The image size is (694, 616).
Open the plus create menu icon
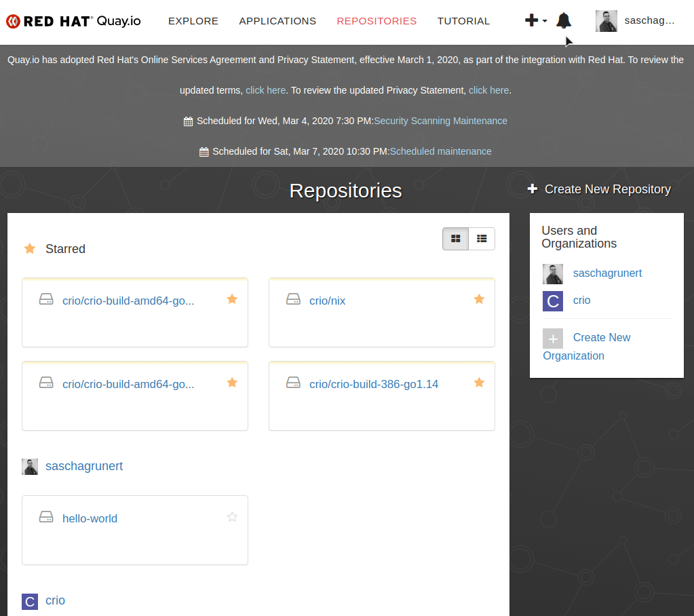[530, 20]
